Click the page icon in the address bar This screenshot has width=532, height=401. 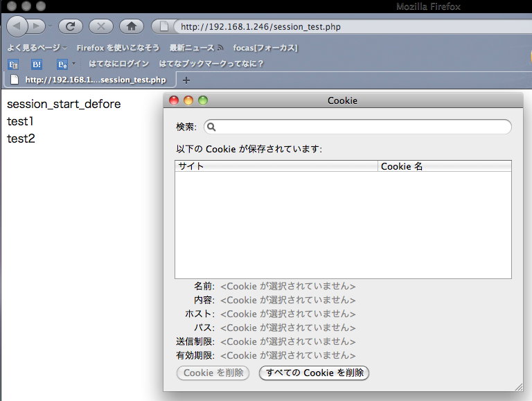[x=163, y=26]
